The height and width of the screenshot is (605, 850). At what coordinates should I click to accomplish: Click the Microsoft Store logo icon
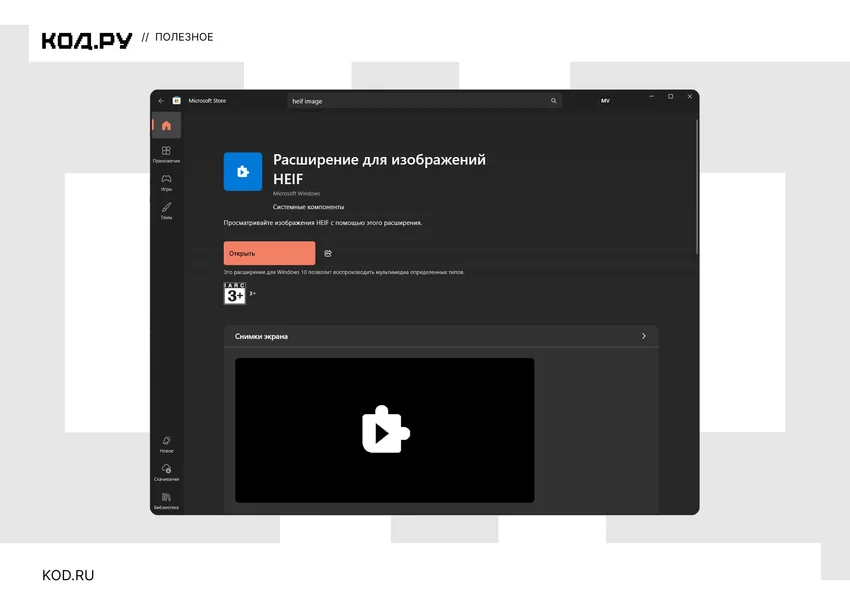177,101
